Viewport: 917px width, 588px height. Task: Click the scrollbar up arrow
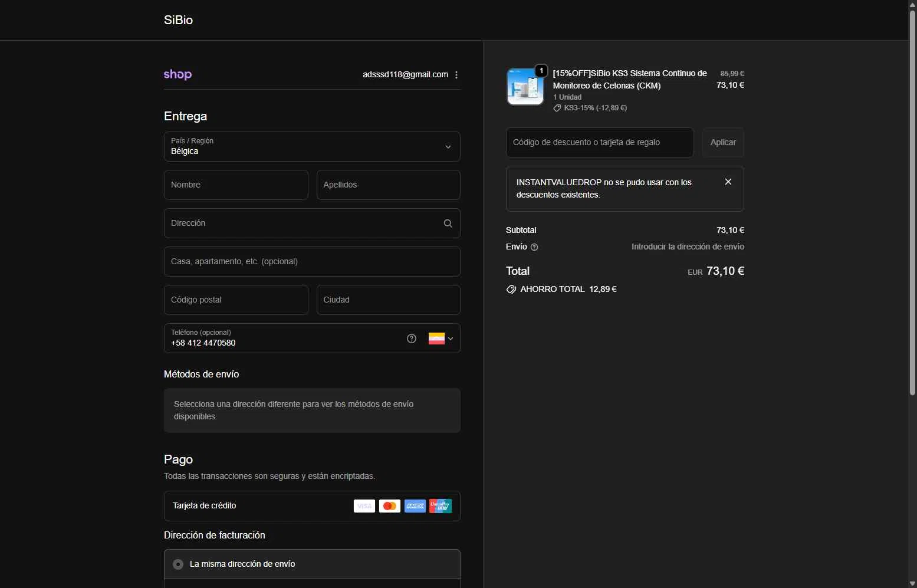click(x=912, y=4)
